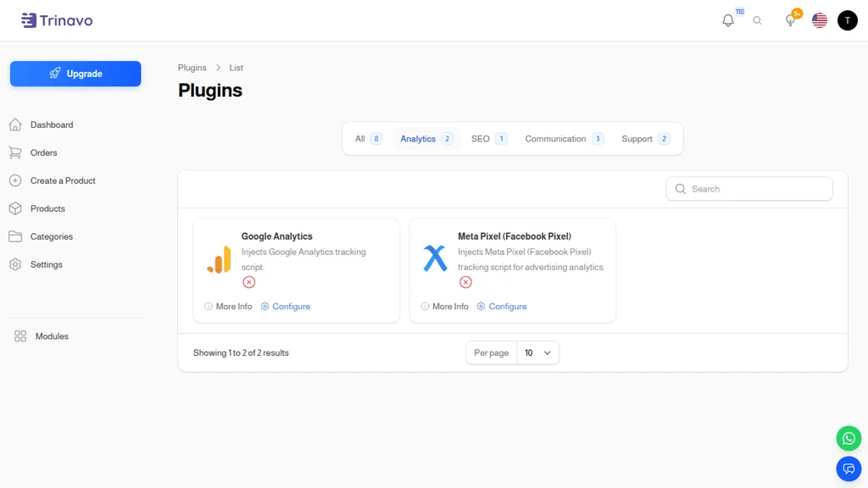Click the header search magnifier icon
The width and height of the screenshot is (868, 488).
(x=757, y=20)
